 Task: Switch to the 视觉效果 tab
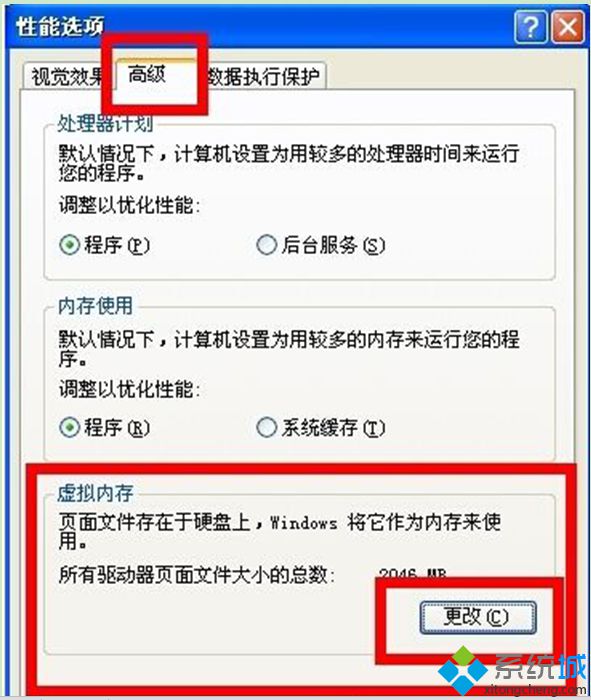(67, 76)
